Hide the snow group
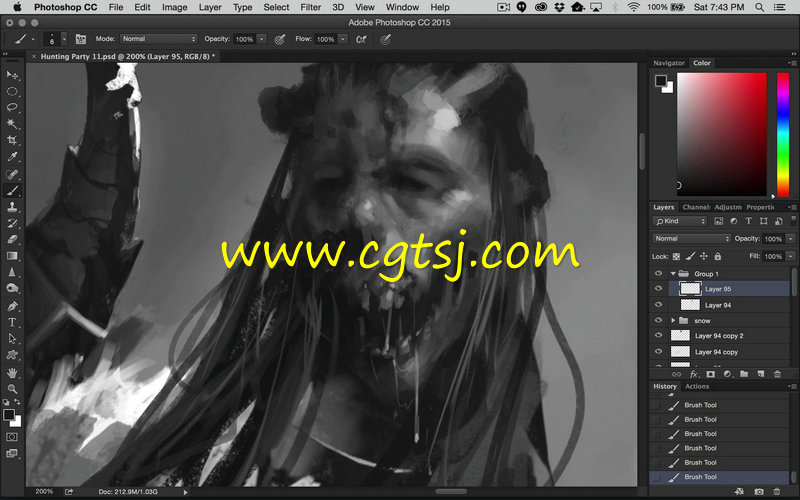 coord(658,320)
